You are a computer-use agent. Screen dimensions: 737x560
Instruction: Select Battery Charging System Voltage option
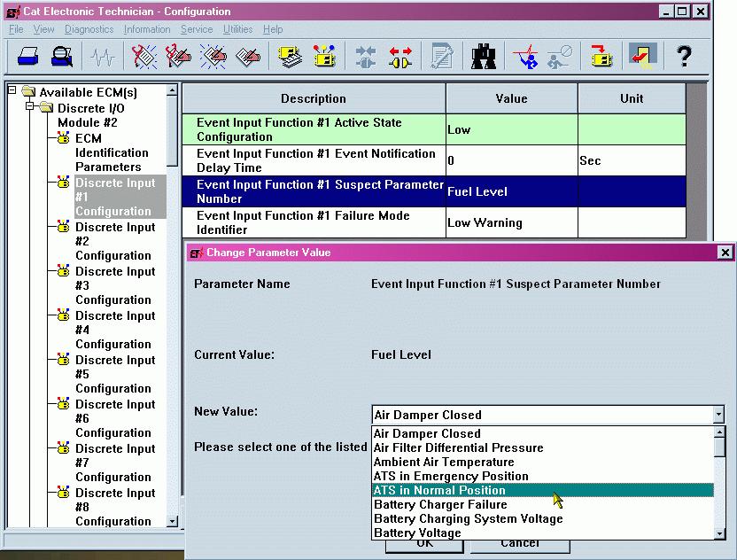click(543, 518)
